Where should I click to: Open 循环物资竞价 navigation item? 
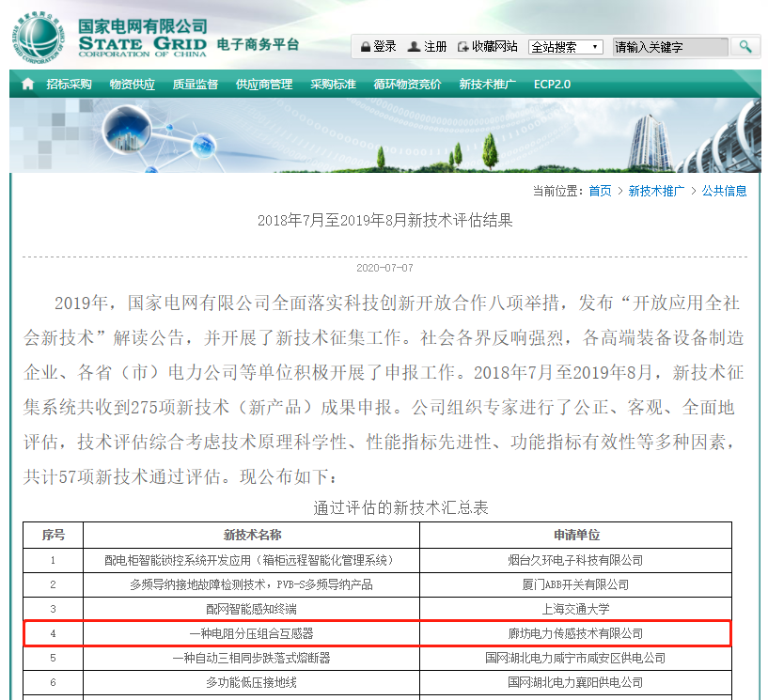[x=407, y=84]
